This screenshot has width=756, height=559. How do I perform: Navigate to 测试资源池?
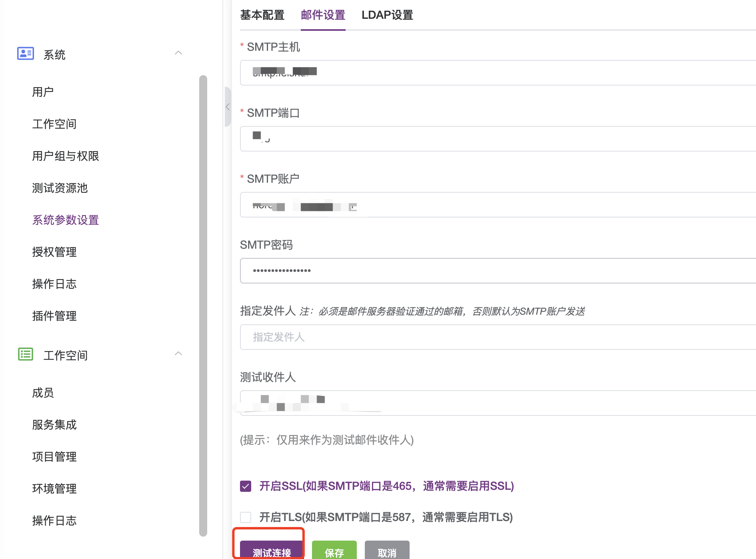point(60,188)
